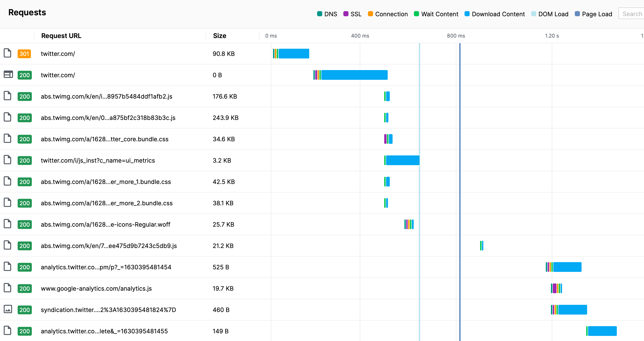Viewport: 644px width, 341px height.
Task: Select the www.google-analytics.com/analytics.js URL
Action: coord(96,289)
